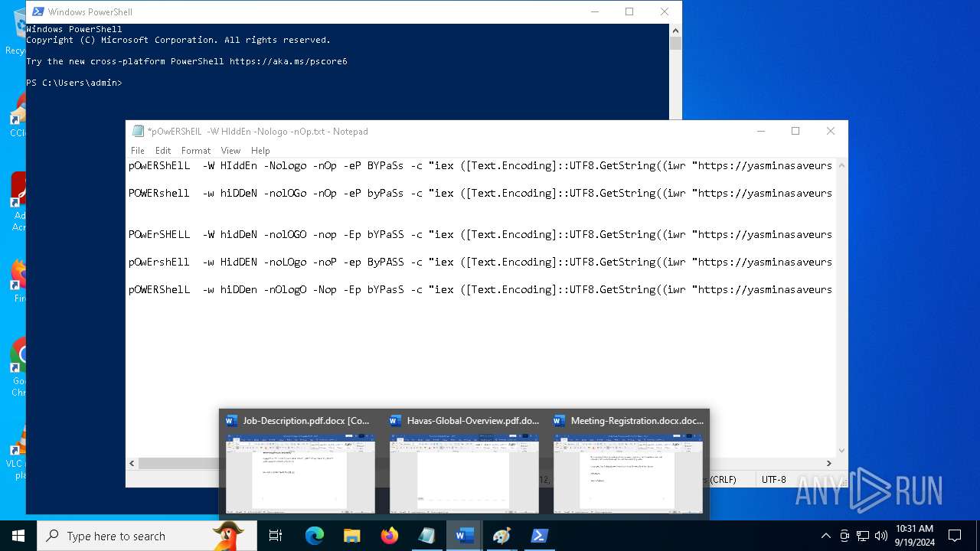Click the Notepad horizontal scrollbar right arrow

[x=828, y=463]
